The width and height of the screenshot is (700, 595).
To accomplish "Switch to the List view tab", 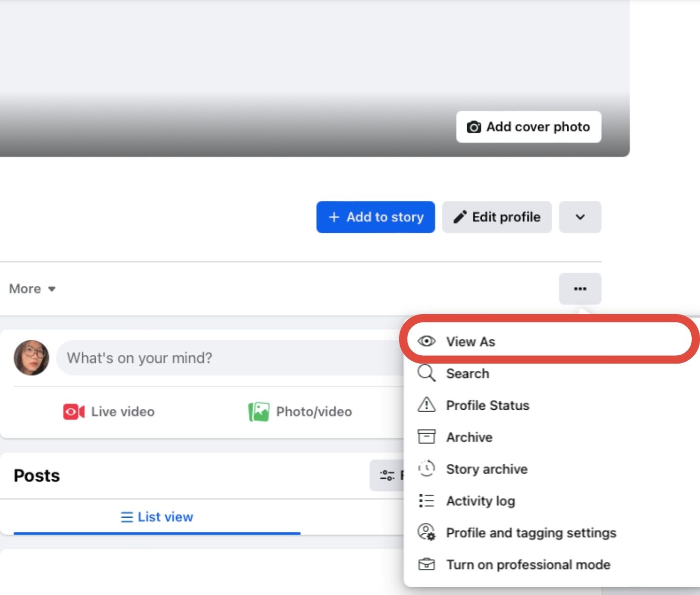I will click(x=157, y=517).
